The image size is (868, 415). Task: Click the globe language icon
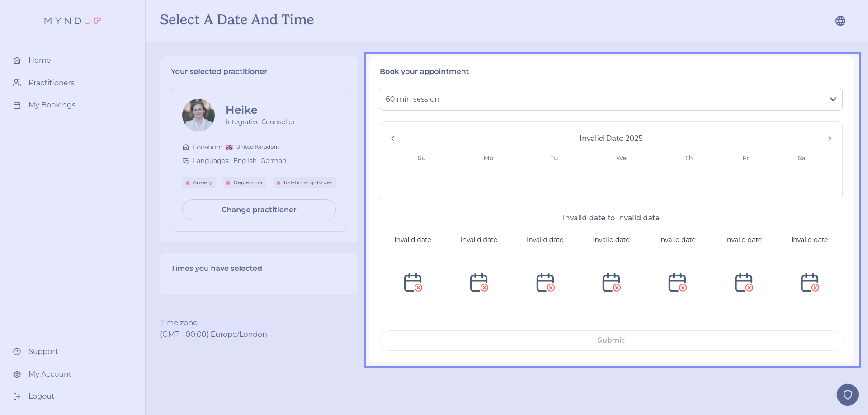pyautogui.click(x=840, y=21)
